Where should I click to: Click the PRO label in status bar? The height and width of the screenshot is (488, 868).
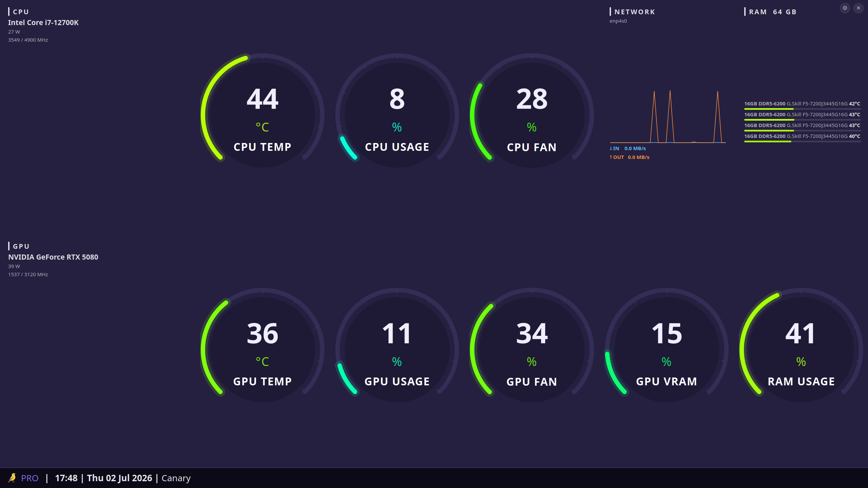(29, 478)
